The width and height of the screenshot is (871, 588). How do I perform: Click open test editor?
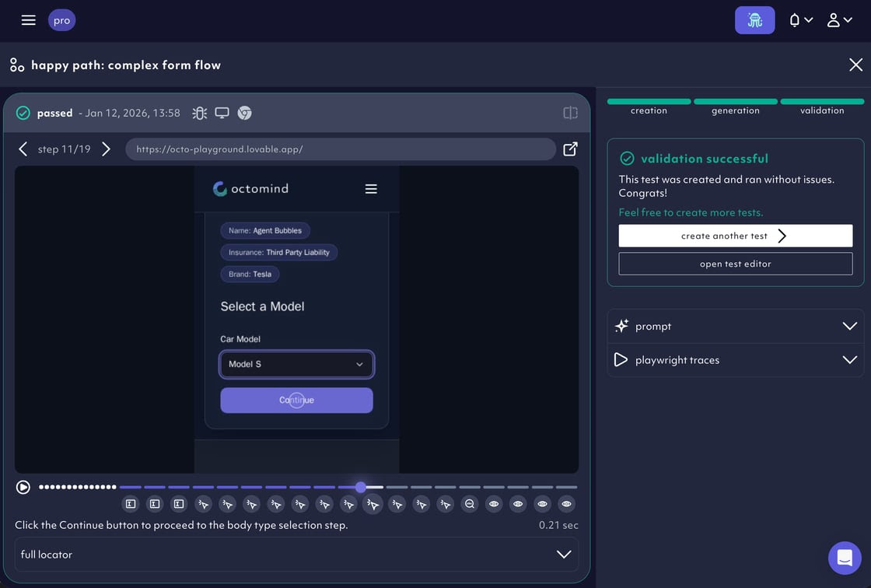[736, 264]
